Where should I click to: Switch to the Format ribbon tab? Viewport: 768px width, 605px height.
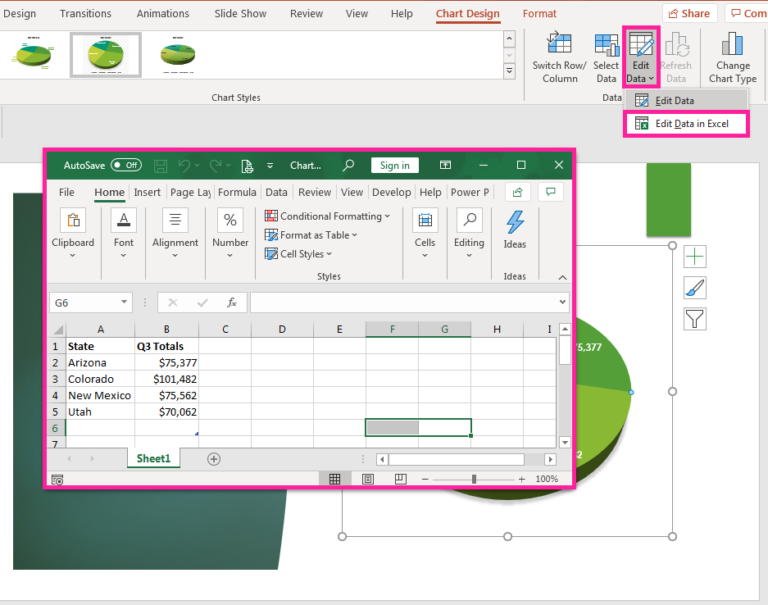tap(539, 13)
